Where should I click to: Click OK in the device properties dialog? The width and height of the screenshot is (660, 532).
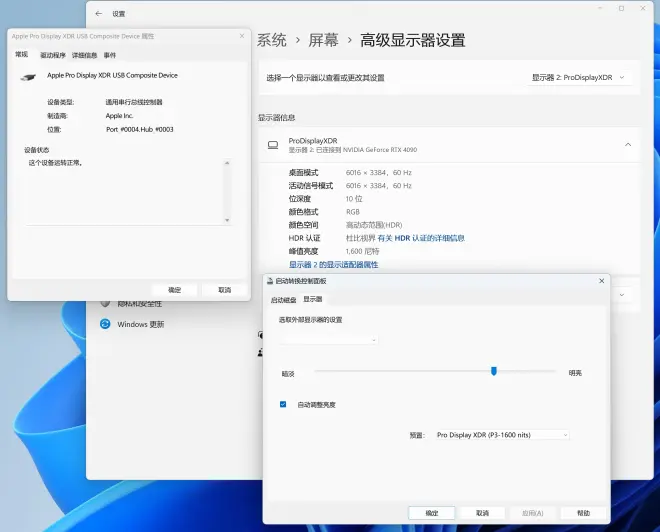[174, 290]
